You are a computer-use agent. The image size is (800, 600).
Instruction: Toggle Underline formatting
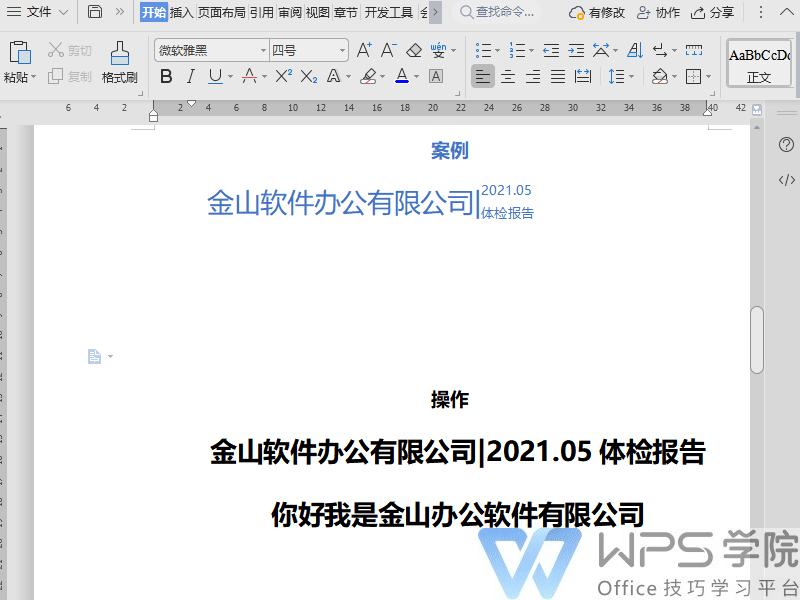(215, 77)
